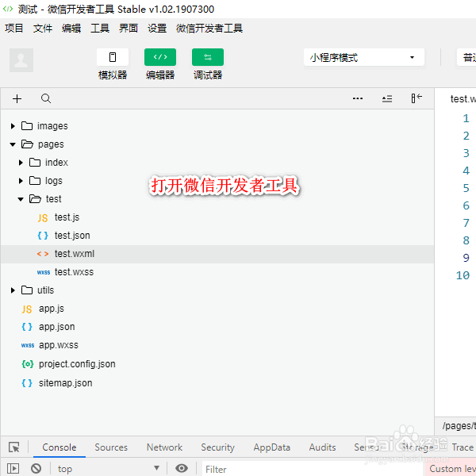Click the collapse-all folders icon
Screen dimensions: 476x476
[x=387, y=98]
